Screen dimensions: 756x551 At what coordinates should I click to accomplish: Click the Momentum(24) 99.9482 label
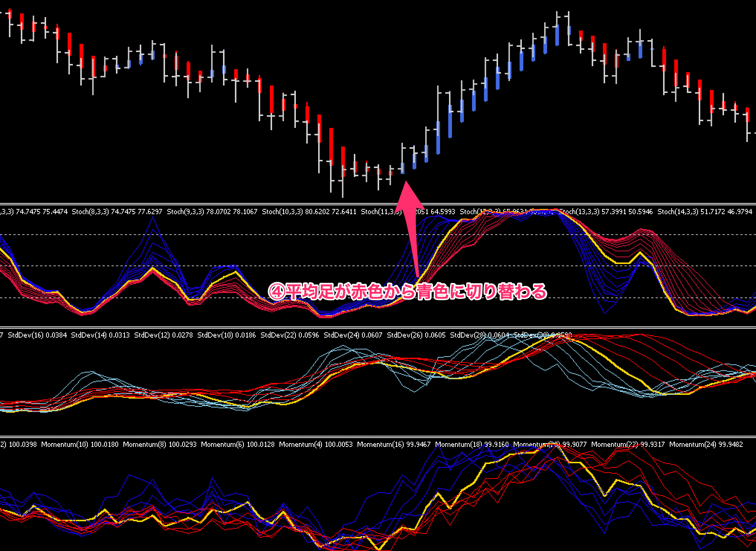[x=706, y=444]
